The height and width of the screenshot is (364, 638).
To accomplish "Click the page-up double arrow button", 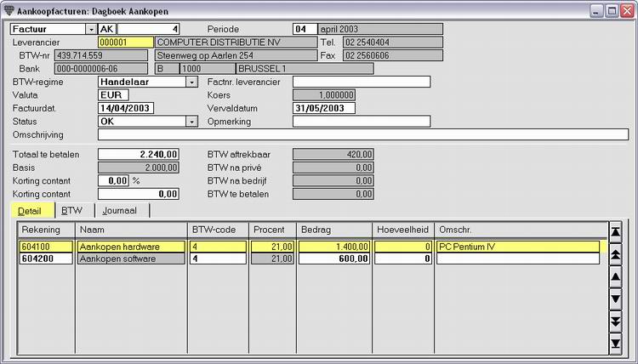I will (x=616, y=254).
